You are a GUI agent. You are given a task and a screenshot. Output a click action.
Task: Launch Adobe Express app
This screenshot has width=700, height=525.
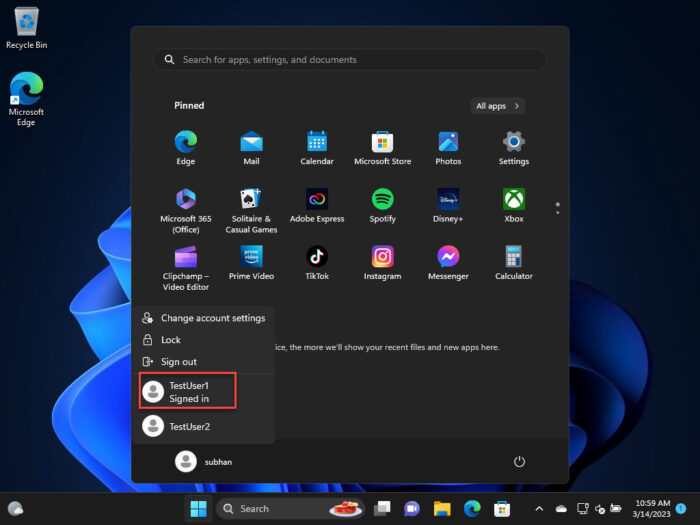(x=316, y=199)
